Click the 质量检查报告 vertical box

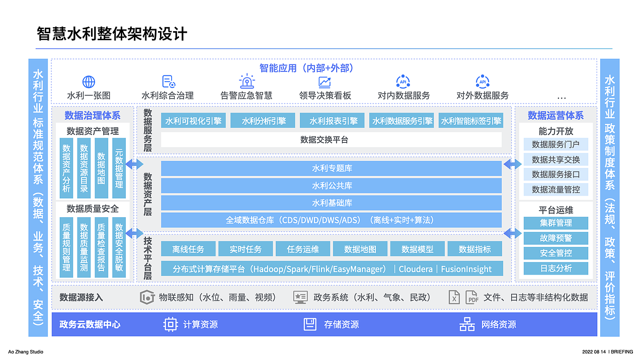(x=102, y=247)
